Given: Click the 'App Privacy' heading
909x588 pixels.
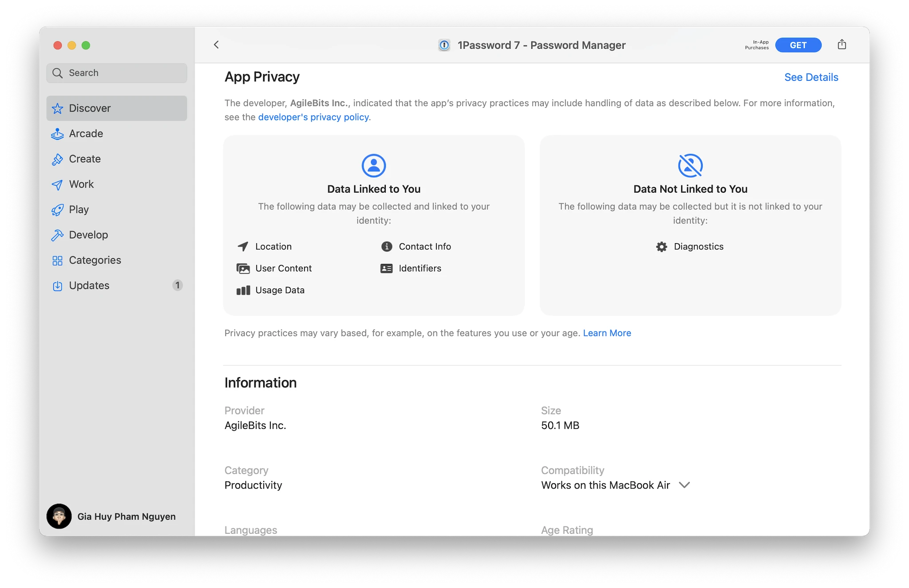Looking at the screenshot, I should (262, 77).
